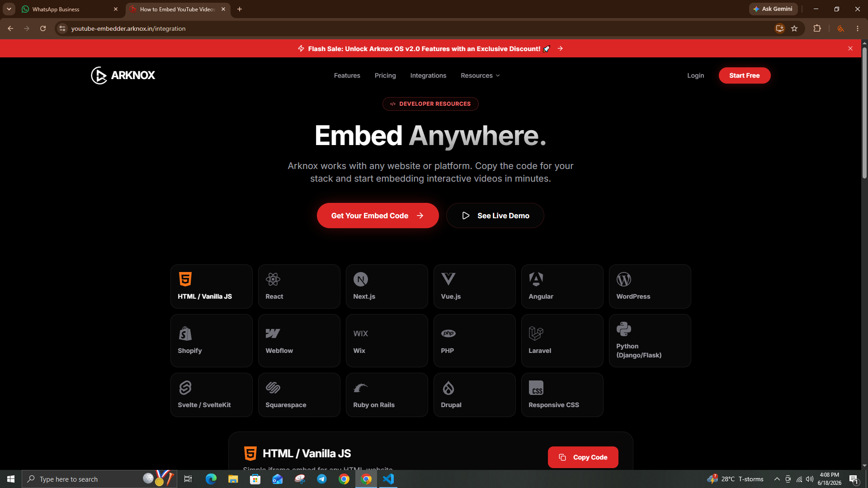Pick the Angular integration card
The height and width of the screenshot is (488, 868).
[562, 286]
